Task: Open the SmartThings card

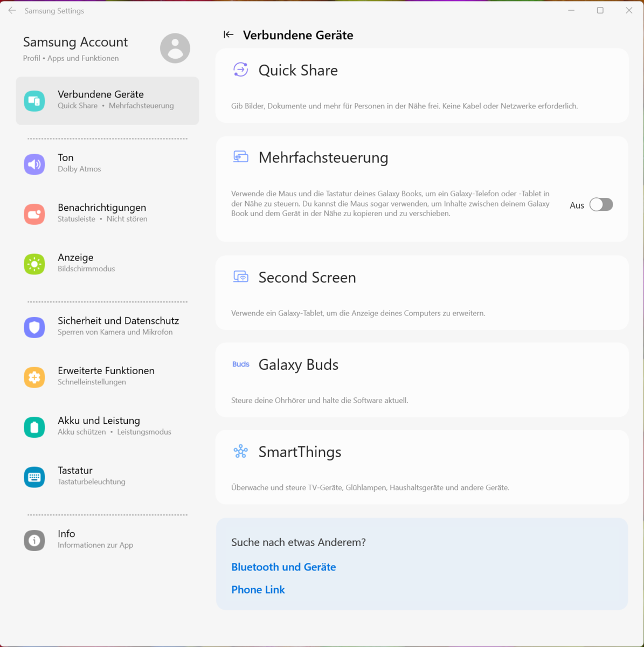Action: (422, 467)
